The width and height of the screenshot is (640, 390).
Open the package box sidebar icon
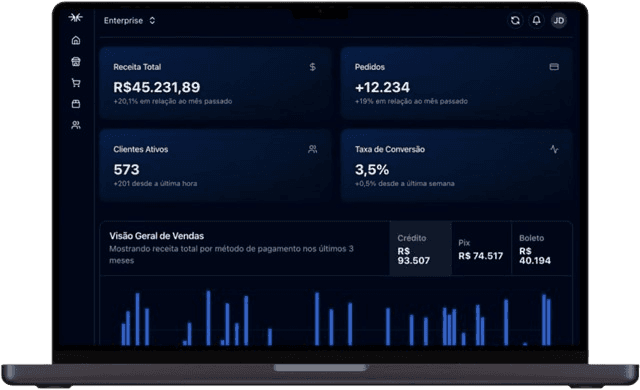click(x=76, y=104)
